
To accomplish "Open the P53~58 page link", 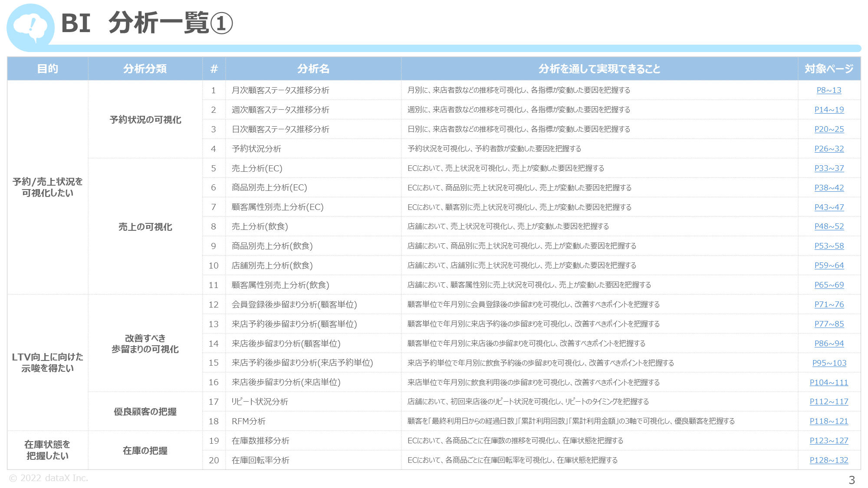I will point(829,246).
